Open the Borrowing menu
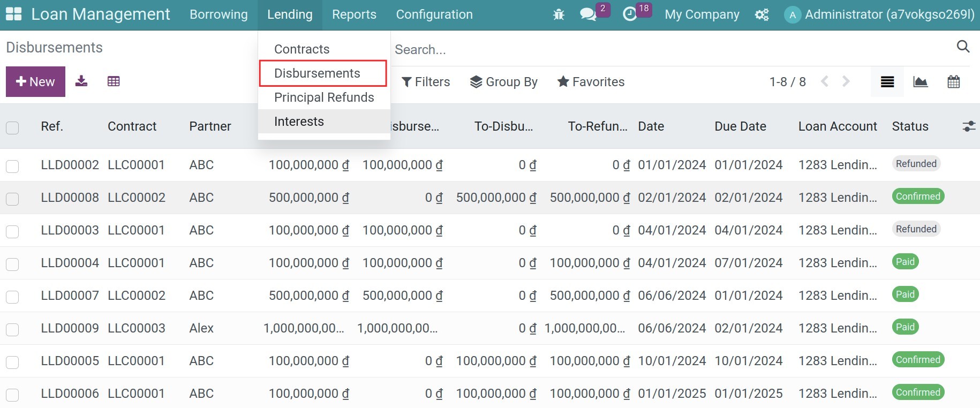This screenshot has width=980, height=408. [218, 14]
